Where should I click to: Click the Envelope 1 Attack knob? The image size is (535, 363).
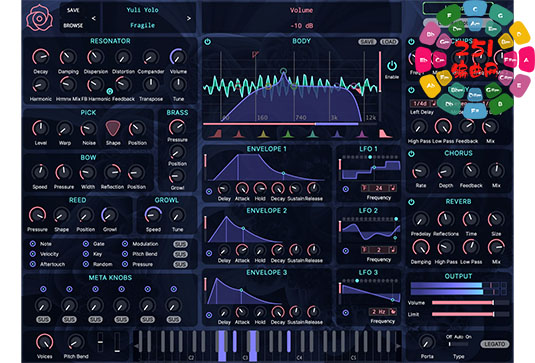pos(242,188)
